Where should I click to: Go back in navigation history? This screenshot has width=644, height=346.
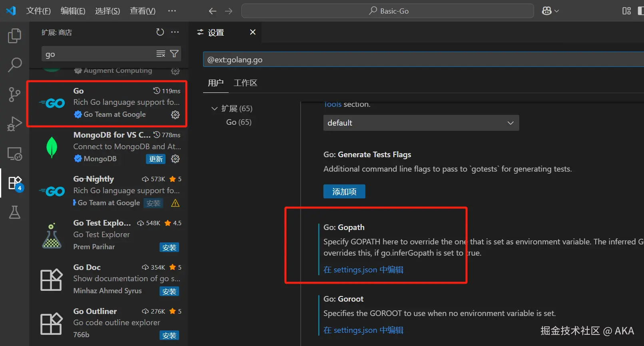213,11
